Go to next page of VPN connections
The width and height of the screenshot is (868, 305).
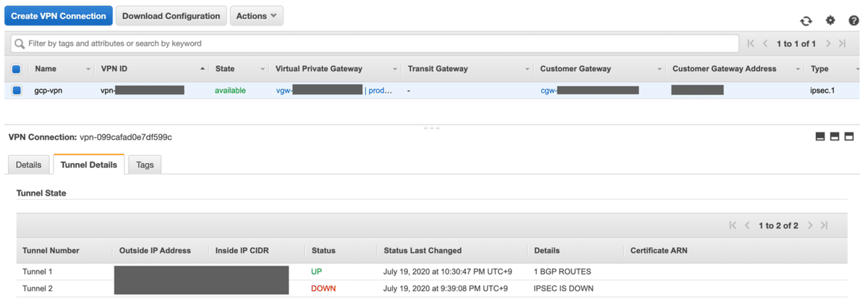[x=828, y=44]
